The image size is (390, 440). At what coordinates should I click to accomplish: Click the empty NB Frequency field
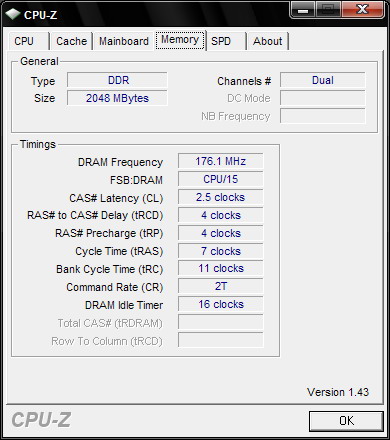click(x=323, y=116)
